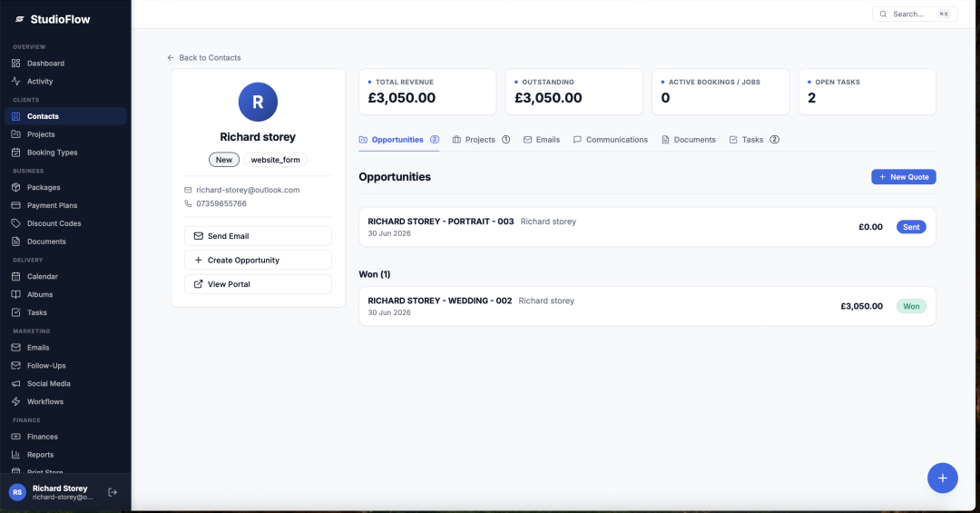Go to Projects in the sidebar
Viewport: 980px width, 513px height.
pos(65,134)
